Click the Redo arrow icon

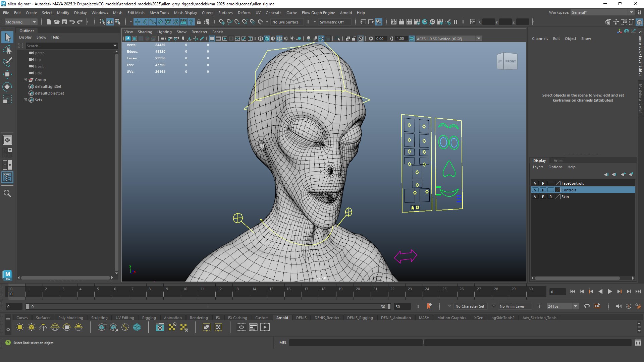pyautogui.click(x=80, y=22)
